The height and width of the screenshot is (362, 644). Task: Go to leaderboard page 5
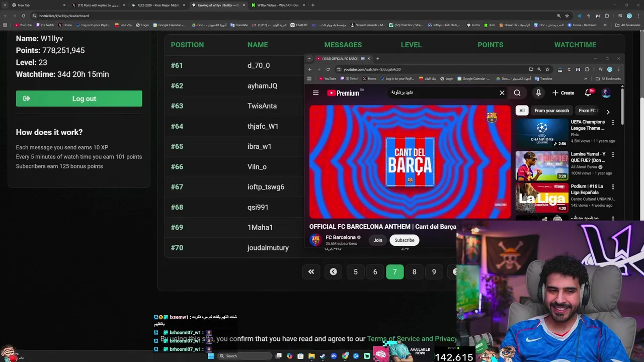356,272
